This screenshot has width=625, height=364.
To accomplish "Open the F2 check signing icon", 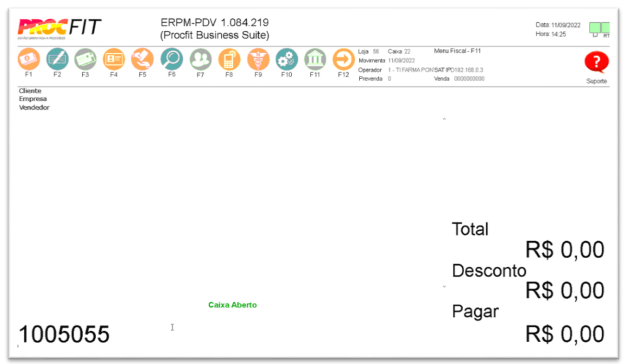I will click(x=57, y=59).
